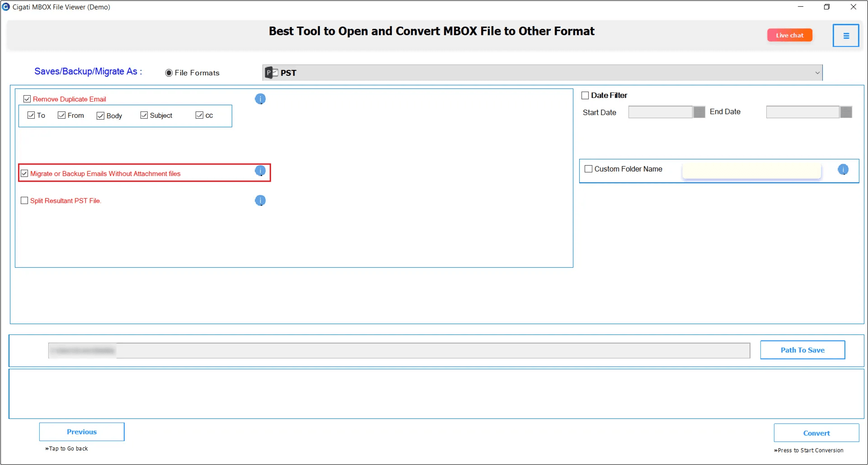Screen dimensions: 868x465
Task: Uncheck Migrate or Backup Emails Without Attachment files
Action: point(24,173)
